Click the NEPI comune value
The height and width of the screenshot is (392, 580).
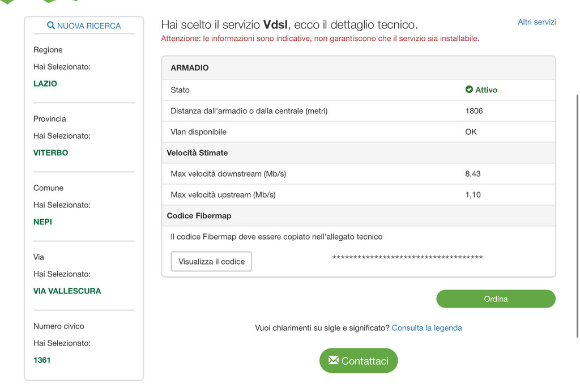pos(42,221)
